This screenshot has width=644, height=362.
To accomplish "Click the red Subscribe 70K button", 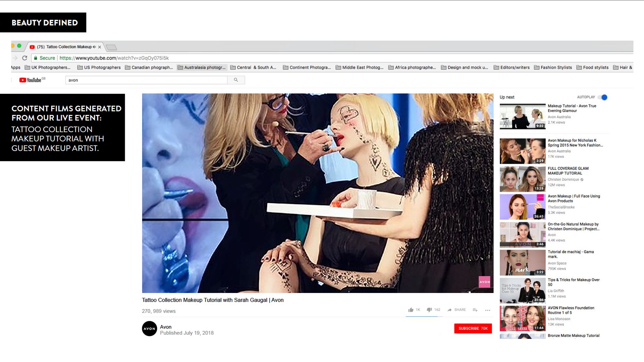I will point(473,328).
